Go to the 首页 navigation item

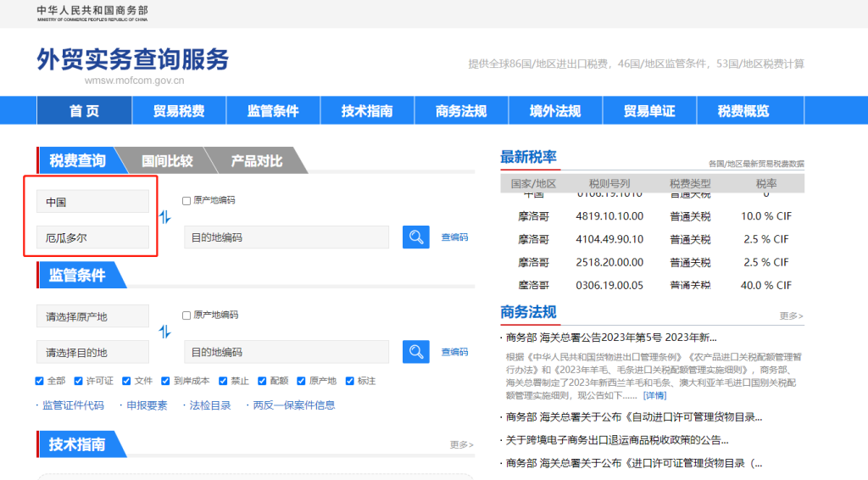pos(84,111)
